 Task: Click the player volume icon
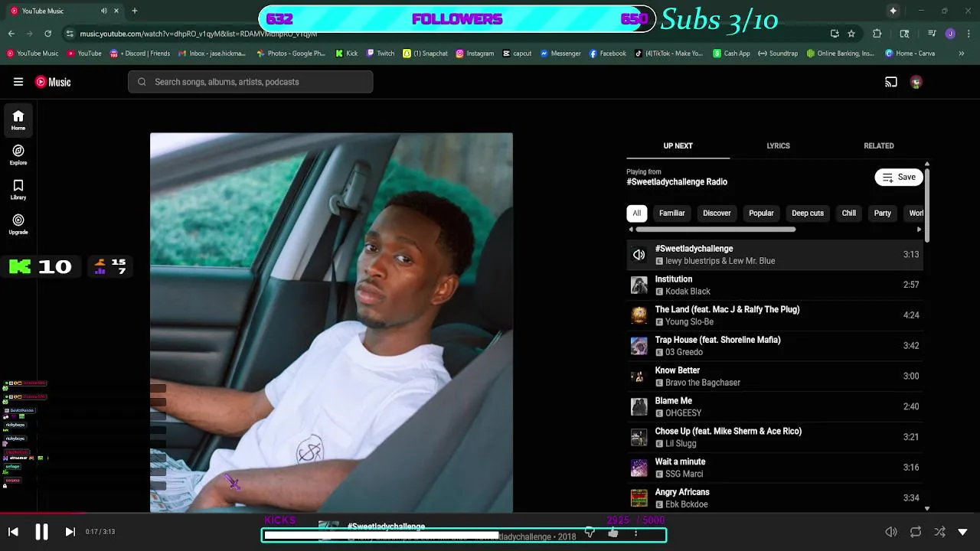tap(891, 532)
